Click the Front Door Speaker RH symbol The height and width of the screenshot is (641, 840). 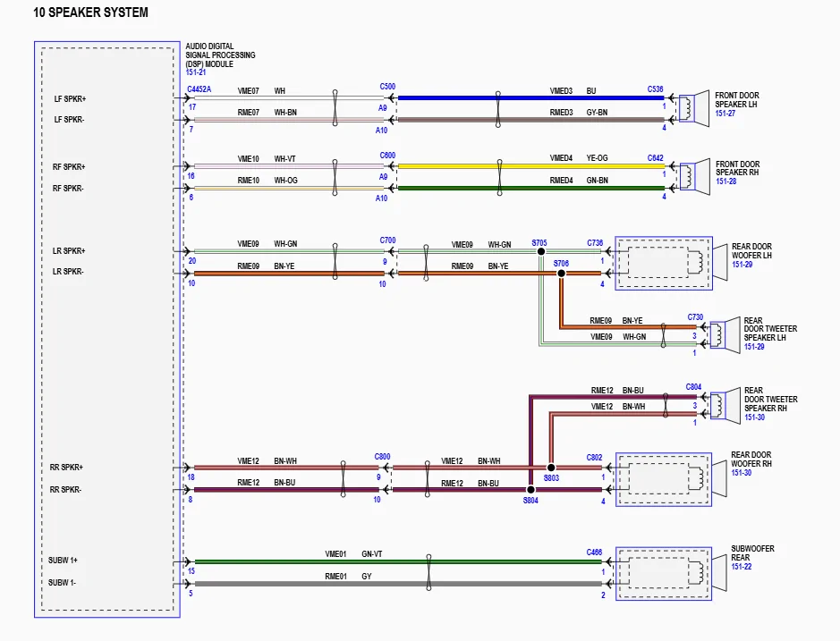[x=693, y=176]
